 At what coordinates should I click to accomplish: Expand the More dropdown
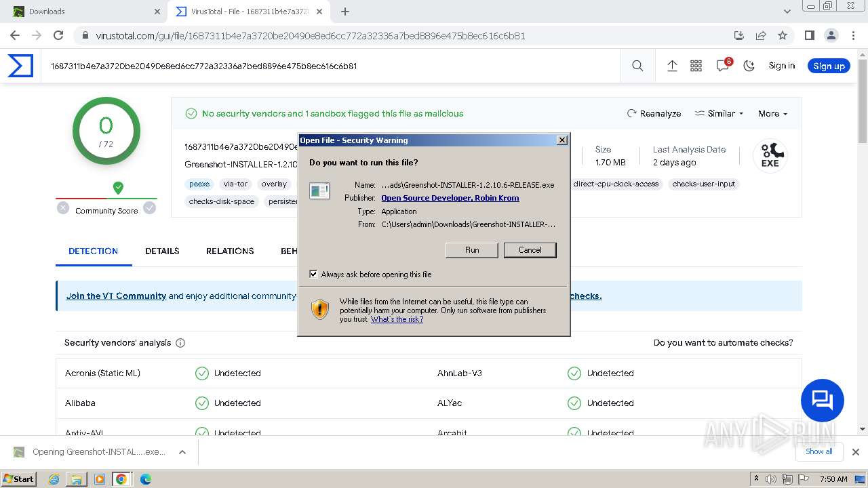772,113
